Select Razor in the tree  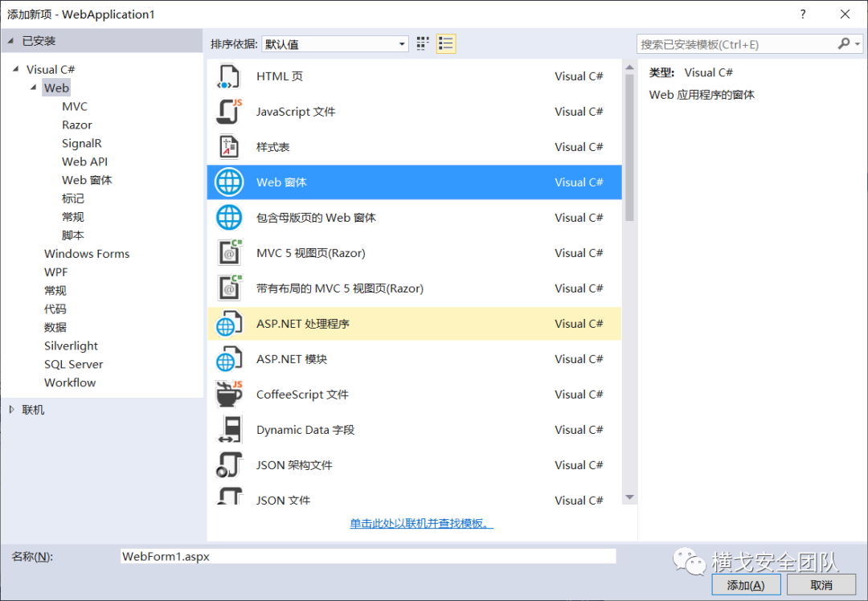pos(77,125)
